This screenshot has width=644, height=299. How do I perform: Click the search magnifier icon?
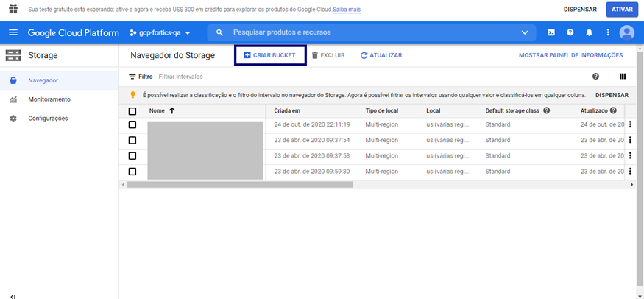click(x=220, y=32)
